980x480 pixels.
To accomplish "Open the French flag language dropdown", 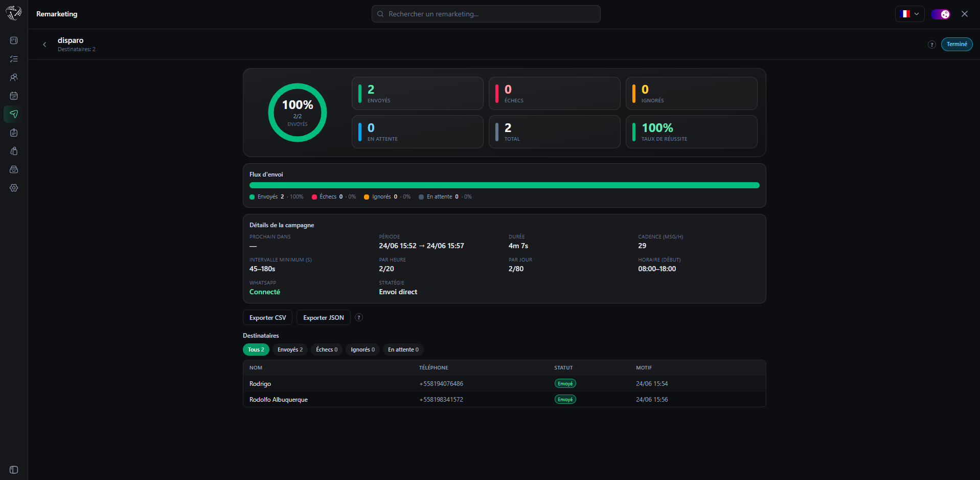I will coord(909,14).
